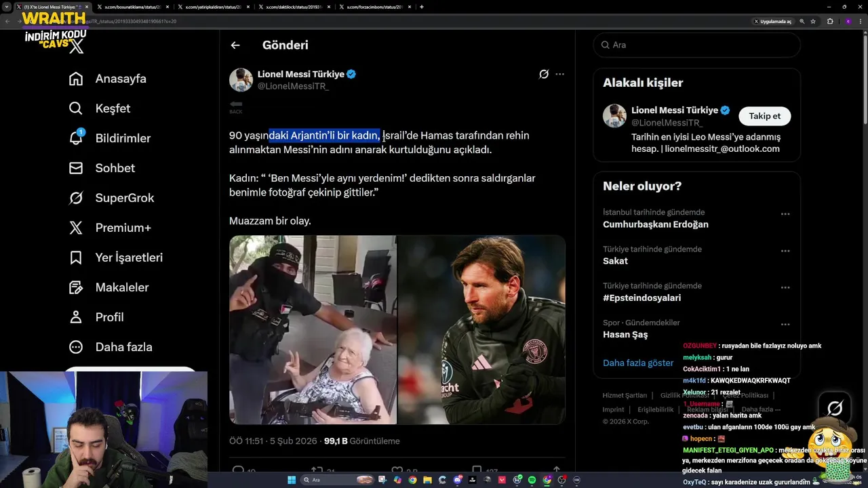Screen dimensions: 868x488
Task: Open the militant and woman photo
Action: [313, 330]
